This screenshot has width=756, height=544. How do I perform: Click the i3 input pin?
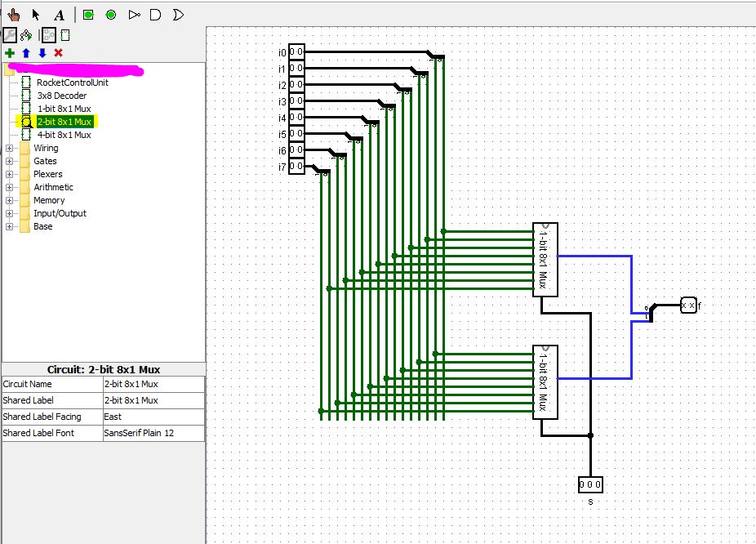[296, 101]
